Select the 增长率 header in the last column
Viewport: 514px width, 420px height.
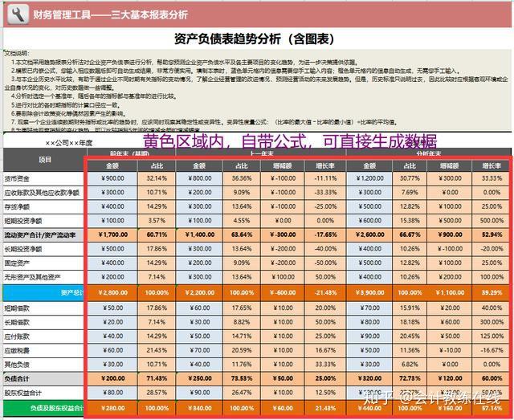[x=491, y=166]
